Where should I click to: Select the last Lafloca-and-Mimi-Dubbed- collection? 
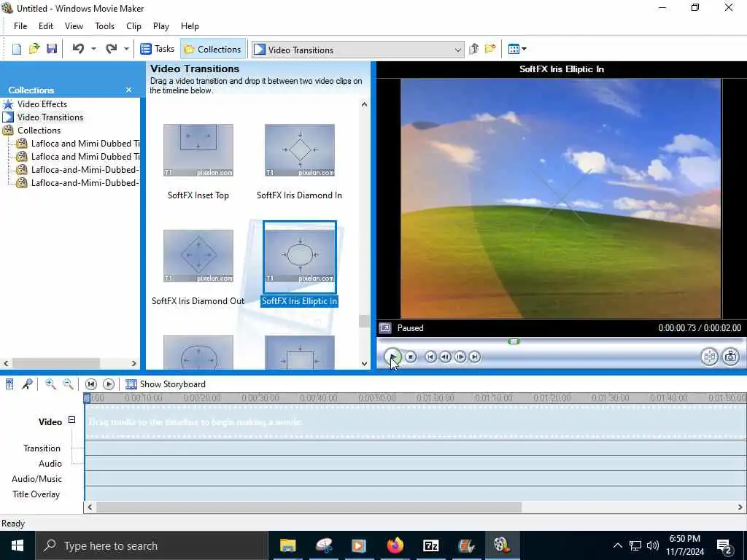pos(85,183)
